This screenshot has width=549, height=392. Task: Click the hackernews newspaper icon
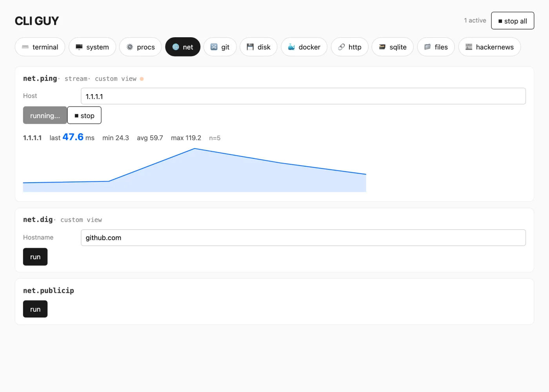point(469,47)
